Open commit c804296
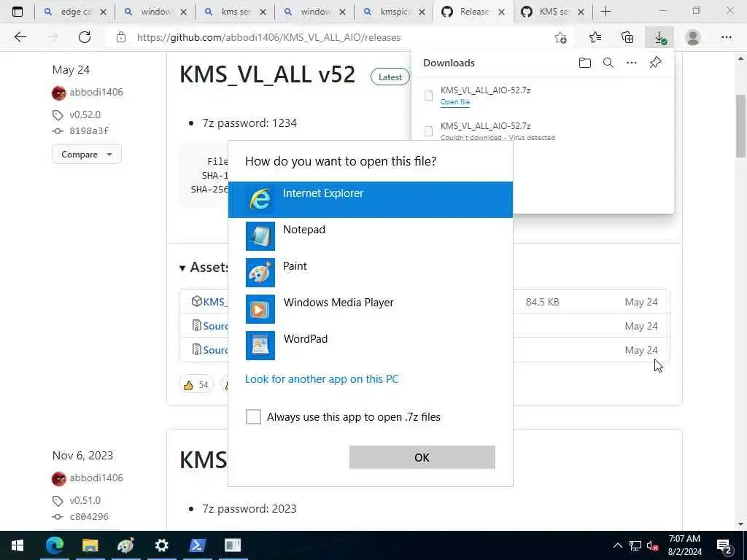 pyautogui.click(x=88, y=517)
